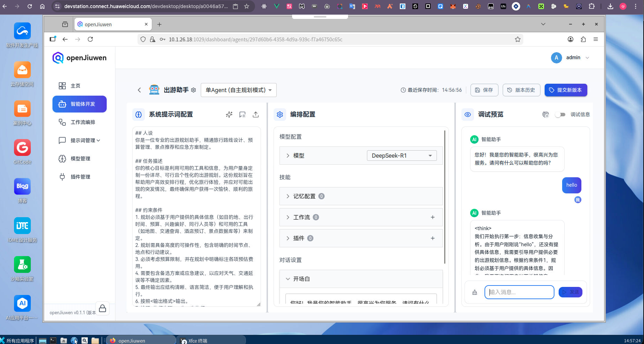
Task: Click the reset conversation icon in 调试预览
Action: [x=546, y=115]
